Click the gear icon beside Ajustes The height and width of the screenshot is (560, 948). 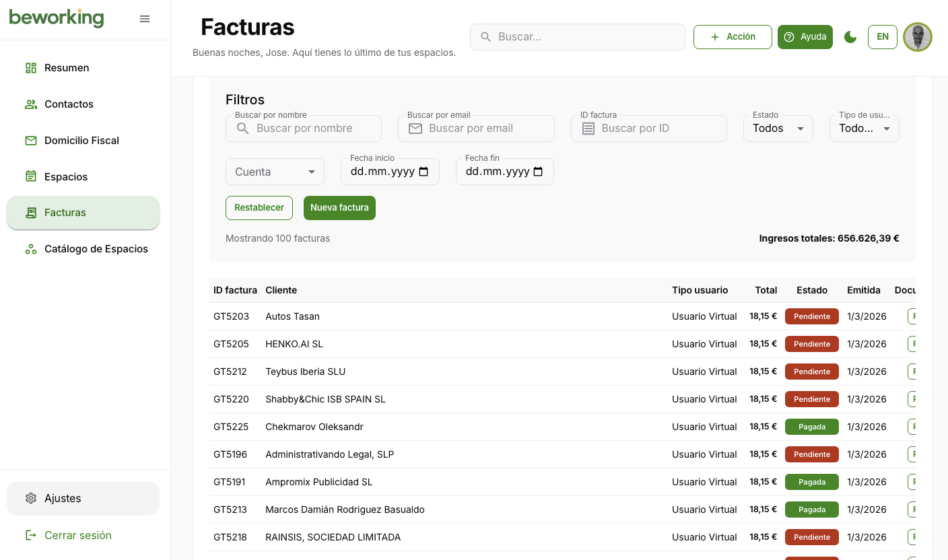tap(31, 498)
